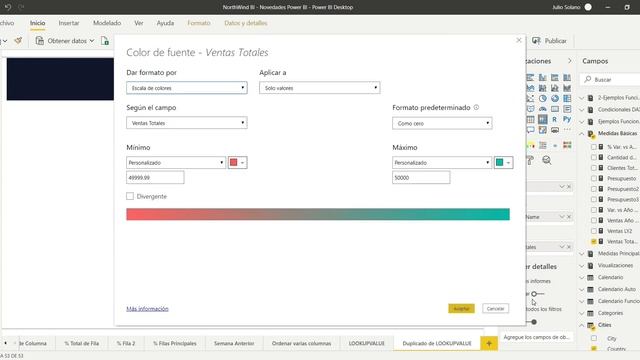Click the Aceptar button
Viewport: 640px width, 360px height.
tap(461, 309)
